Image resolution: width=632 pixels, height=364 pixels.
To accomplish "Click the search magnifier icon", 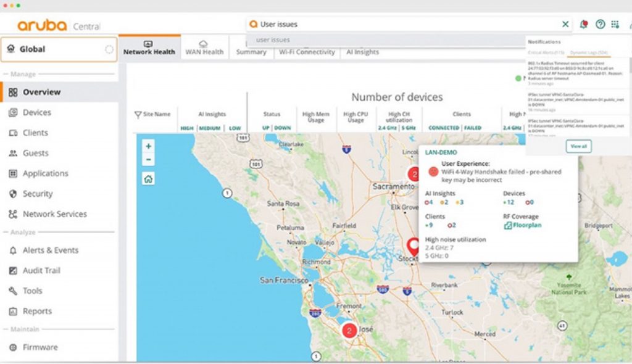I will (x=253, y=24).
